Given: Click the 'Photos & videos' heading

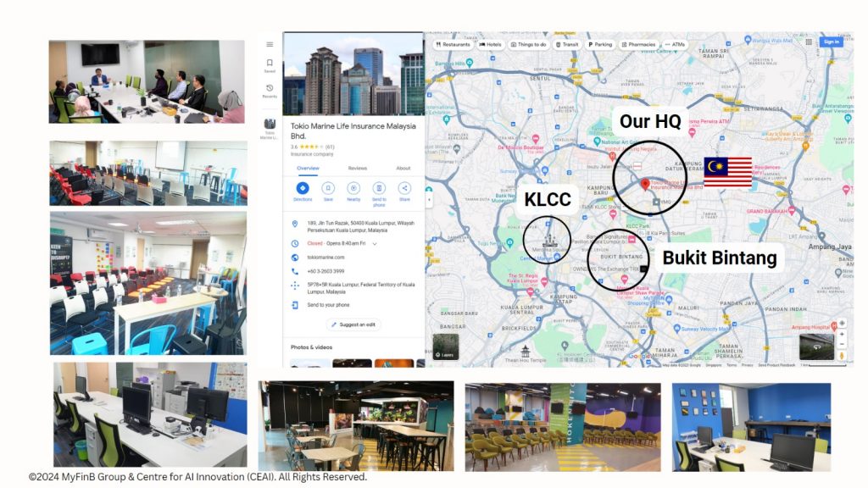Looking at the screenshot, I should [312, 347].
